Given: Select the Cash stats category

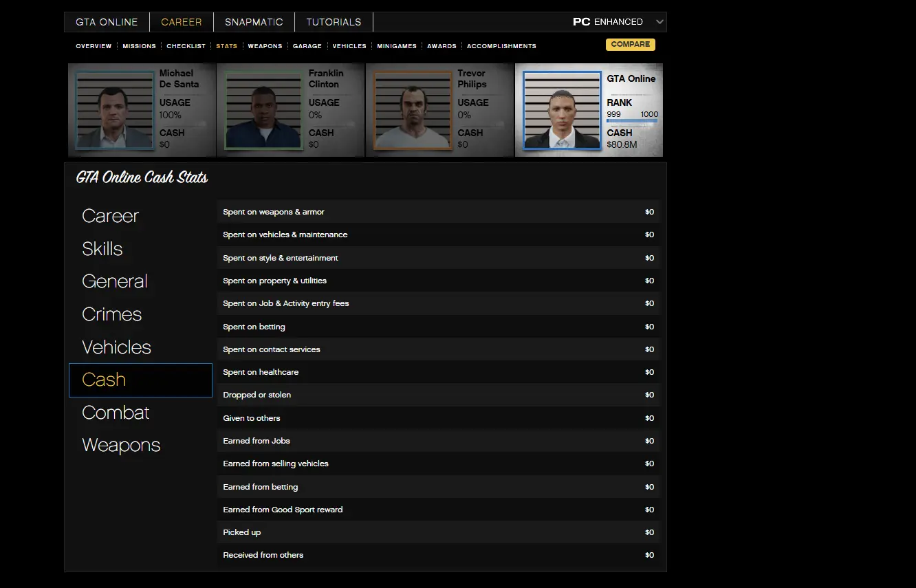Looking at the screenshot, I should coord(140,380).
